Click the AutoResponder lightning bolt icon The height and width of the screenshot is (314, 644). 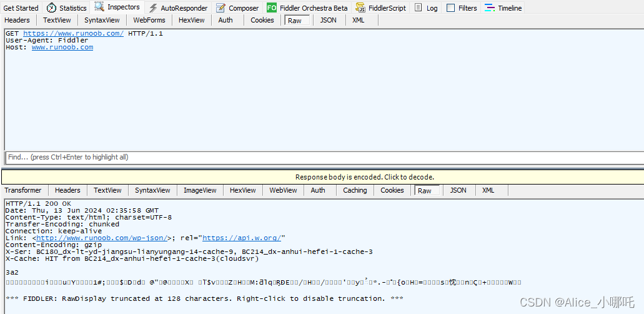(x=153, y=8)
